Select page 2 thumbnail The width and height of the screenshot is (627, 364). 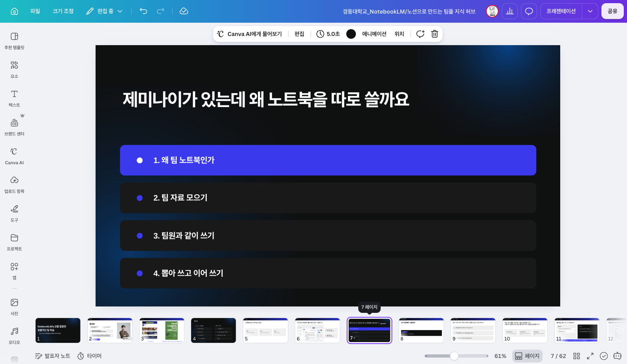(x=110, y=330)
